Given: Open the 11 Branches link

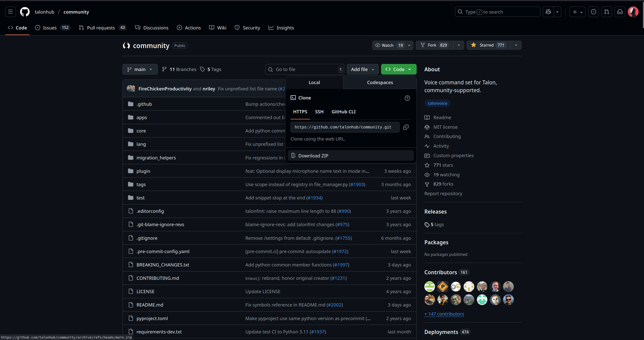Looking at the screenshot, I should coord(179,69).
